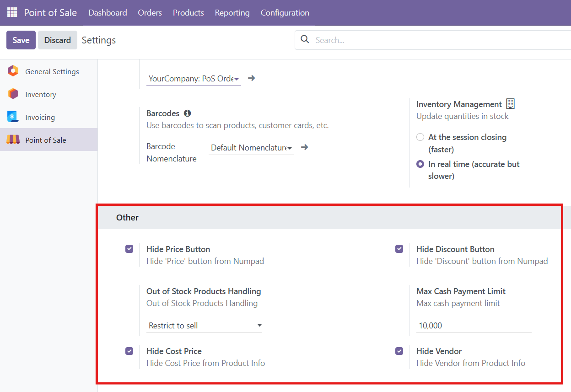The image size is (571, 392).
Task: Select 'At the session closing' radio option
Action: point(420,137)
